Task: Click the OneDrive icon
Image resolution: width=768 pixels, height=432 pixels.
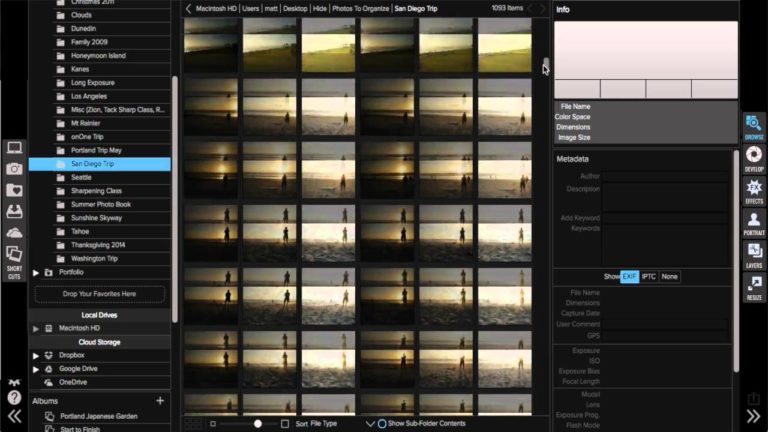Action: [x=48, y=383]
